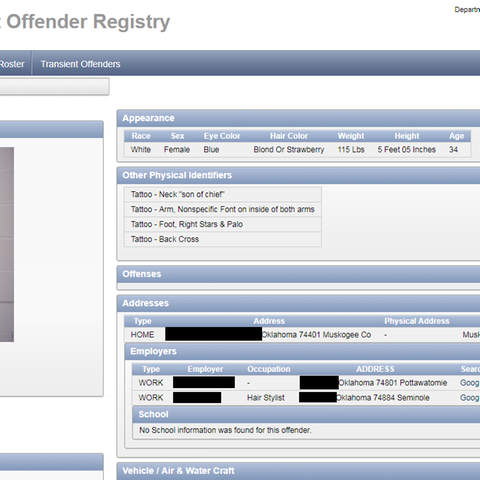This screenshot has width=480, height=480.
Task: Select the Tattoo Neck 'son of chief' row
Action: pyautogui.click(x=223, y=194)
